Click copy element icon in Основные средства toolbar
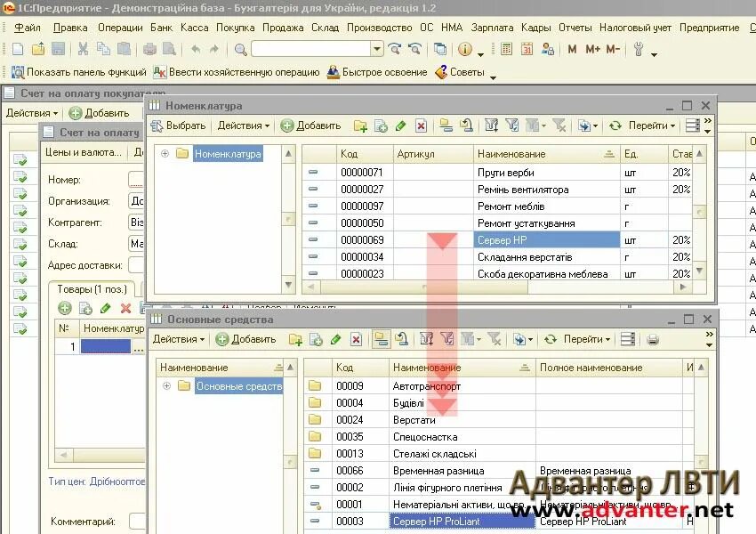This screenshot has height=534, width=756. click(316, 340)
